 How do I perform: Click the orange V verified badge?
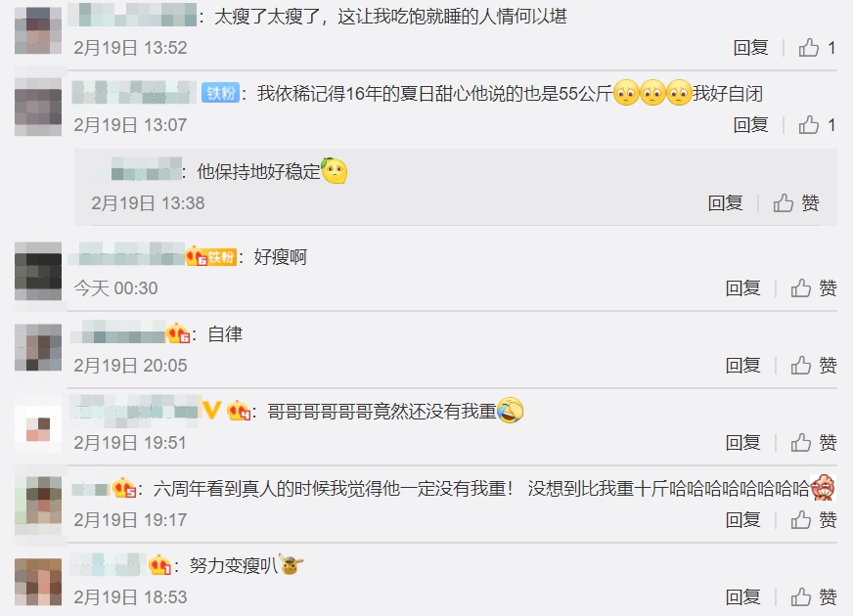(x=211, y=410)
